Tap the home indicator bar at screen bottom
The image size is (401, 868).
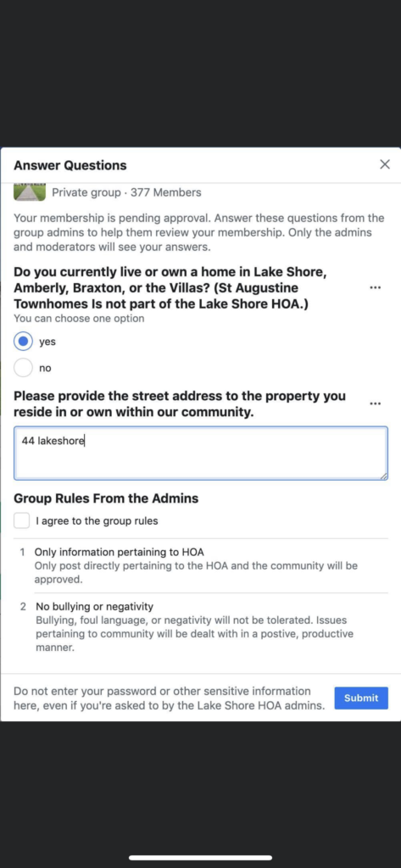tap(200, 858)
